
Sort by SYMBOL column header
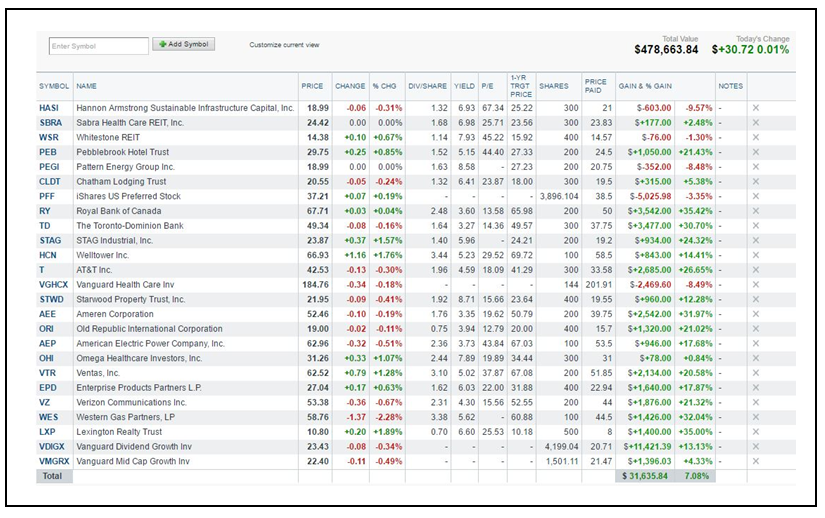tap(54, 86)
